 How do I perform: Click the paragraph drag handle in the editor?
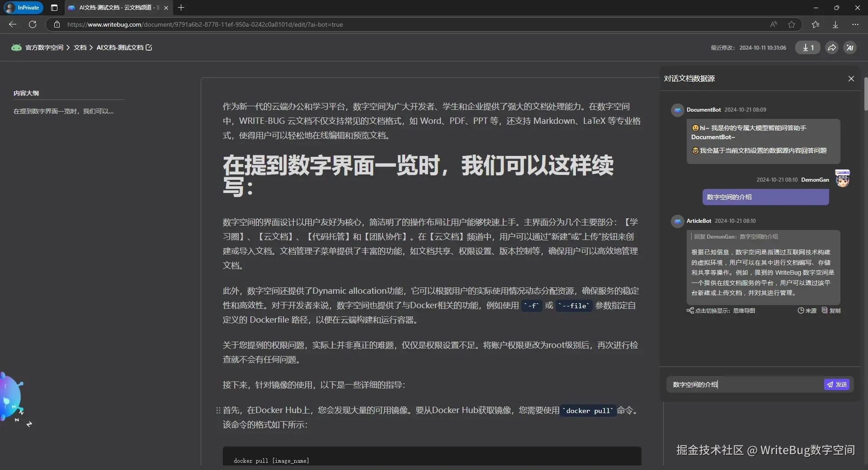pyautogui.click(x=217, y=411)
